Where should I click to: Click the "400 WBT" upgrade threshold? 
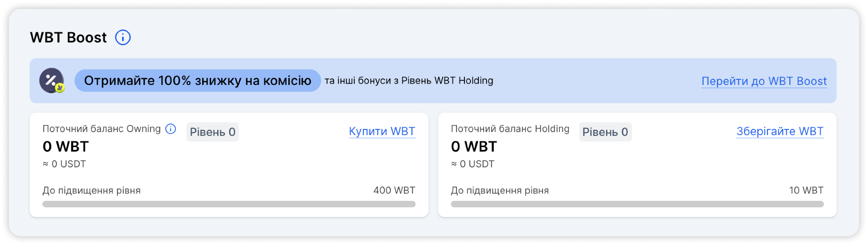coord(394,190)
